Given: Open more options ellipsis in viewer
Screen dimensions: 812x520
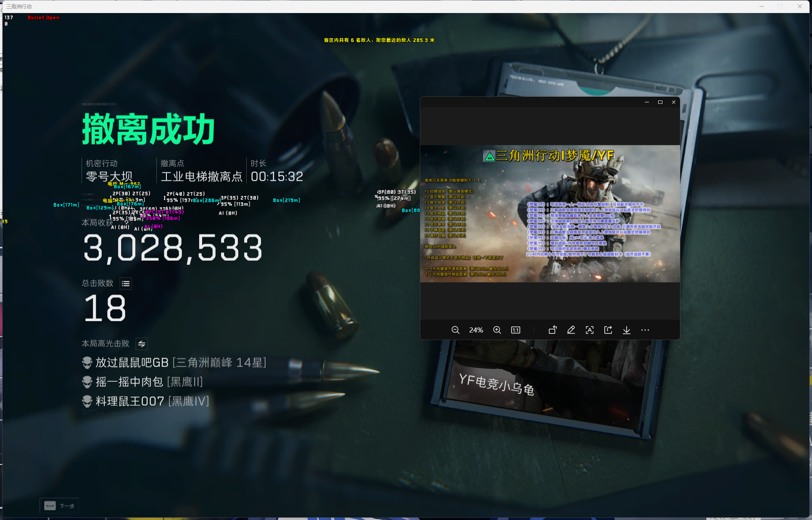Looking at the screenshot, I should (645, 330).
